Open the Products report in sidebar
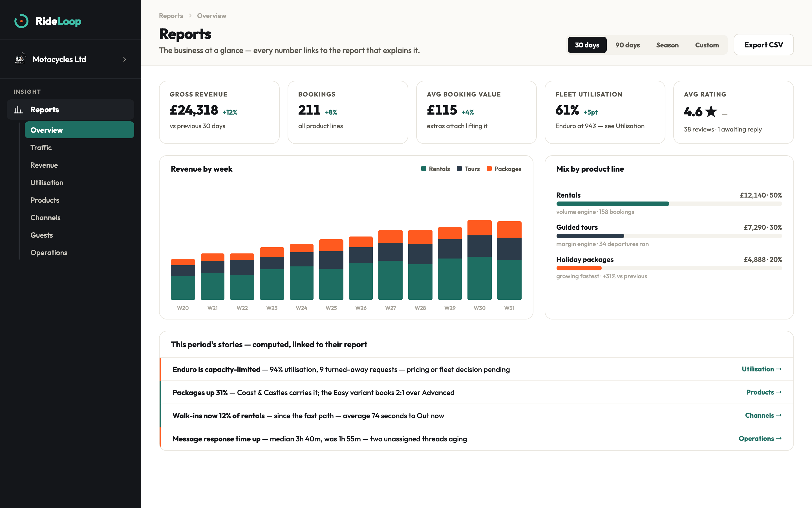812x508 pixels. click(x=80, y=200)
